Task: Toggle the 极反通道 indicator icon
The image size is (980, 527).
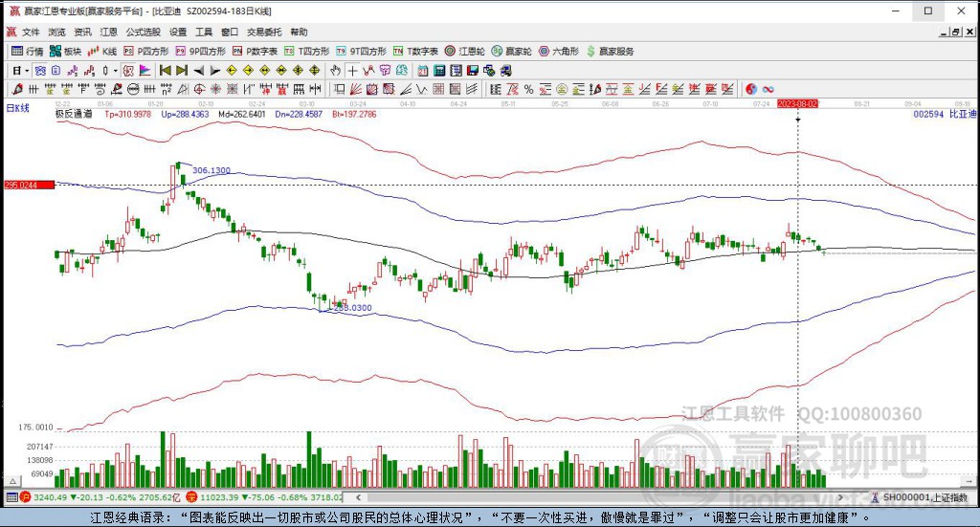Action: point(128,71)
